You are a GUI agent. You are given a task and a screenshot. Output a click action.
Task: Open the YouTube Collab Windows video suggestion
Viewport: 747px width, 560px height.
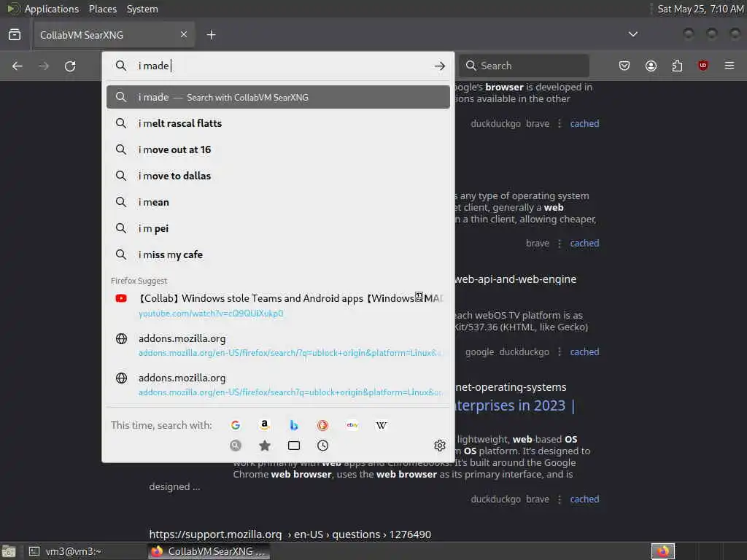pos(278,306)
